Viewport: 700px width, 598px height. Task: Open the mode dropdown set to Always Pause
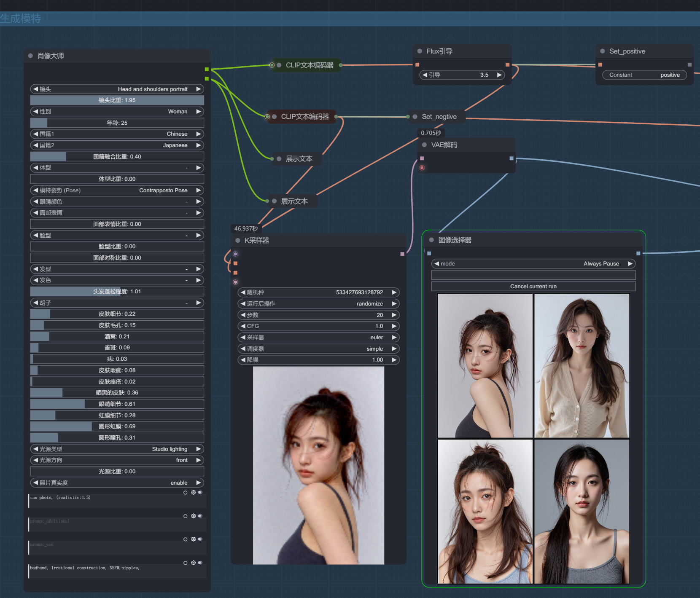coord(533,264)
